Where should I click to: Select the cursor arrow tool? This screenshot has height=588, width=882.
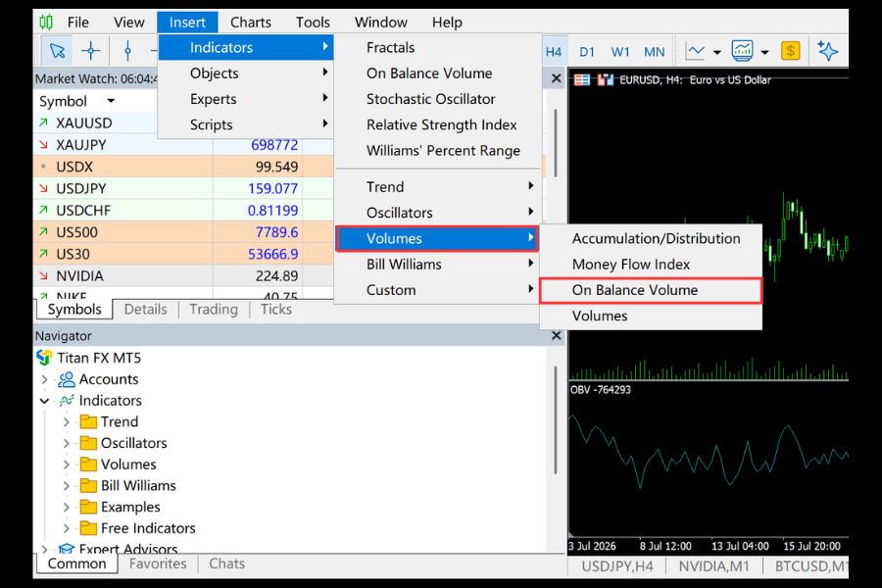click(x=57, y=51)
